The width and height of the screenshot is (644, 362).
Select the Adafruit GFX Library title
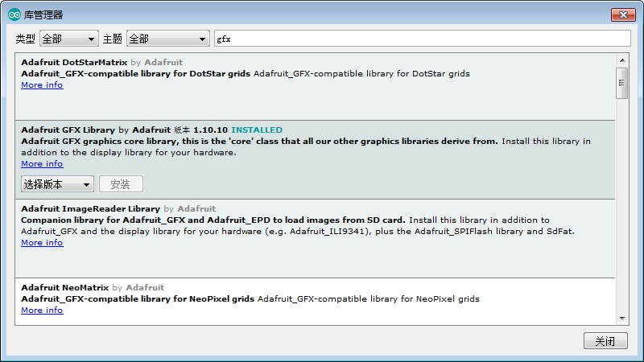68,130
